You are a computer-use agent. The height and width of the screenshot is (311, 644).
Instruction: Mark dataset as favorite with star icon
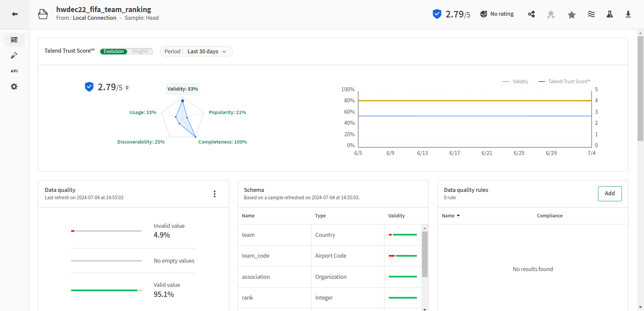tap(572, 14)
